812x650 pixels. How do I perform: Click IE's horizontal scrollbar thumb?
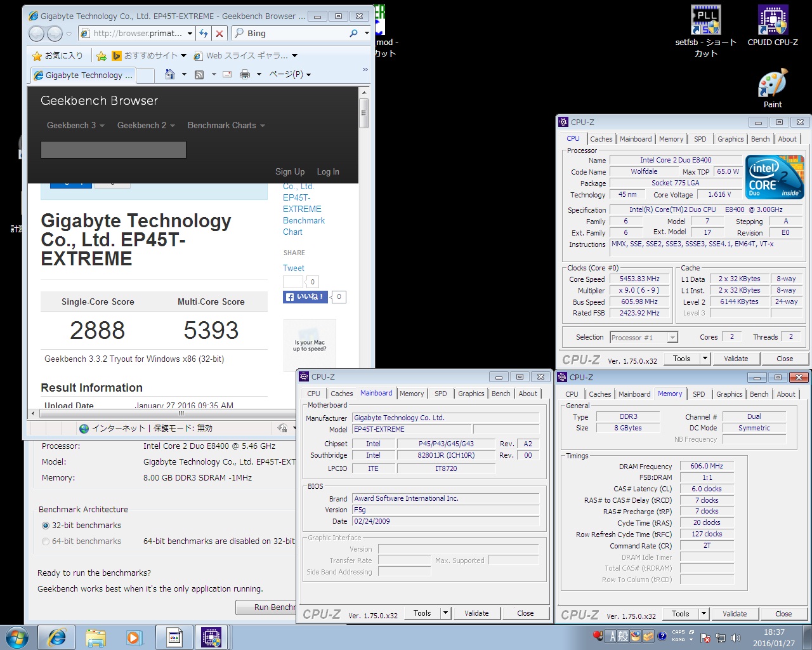coord(181,413)
